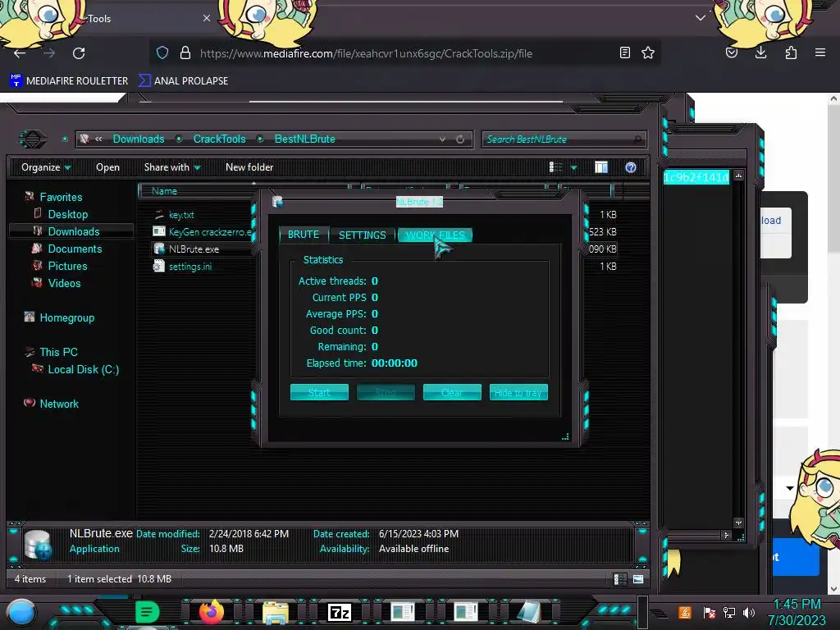The height and width of the screenshot is (630, 840).
Task: Select the key.txt file
Action: (x=181, y=215)
